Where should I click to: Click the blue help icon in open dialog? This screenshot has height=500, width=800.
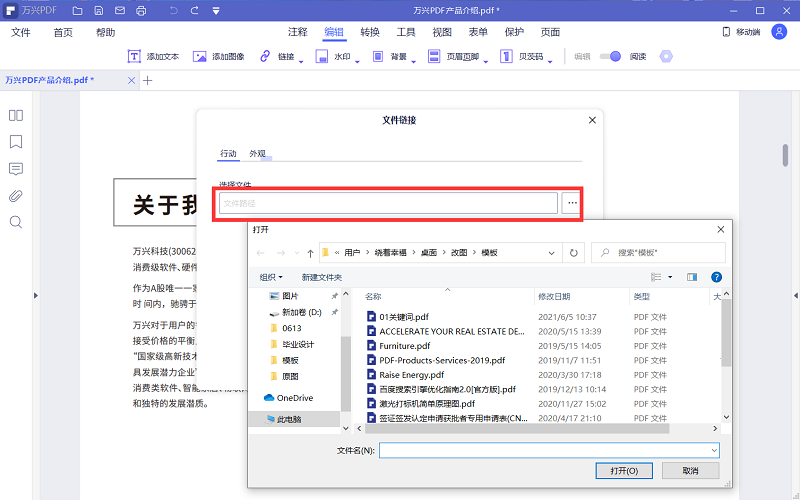(x=716, y=277)
